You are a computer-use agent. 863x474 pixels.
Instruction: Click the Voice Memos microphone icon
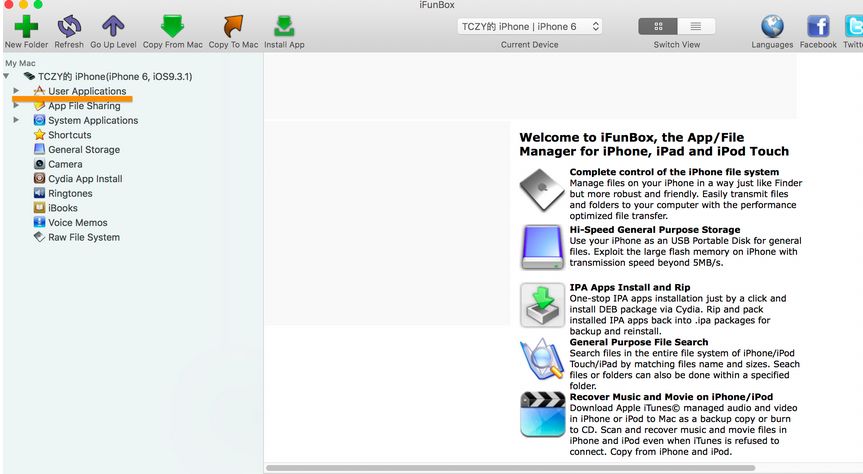click(39, 222)
